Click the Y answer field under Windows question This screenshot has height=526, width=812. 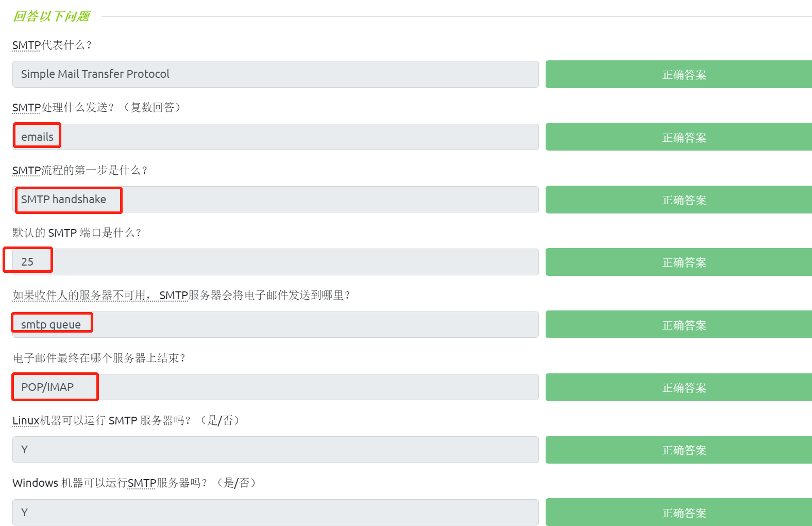[276, 513]
